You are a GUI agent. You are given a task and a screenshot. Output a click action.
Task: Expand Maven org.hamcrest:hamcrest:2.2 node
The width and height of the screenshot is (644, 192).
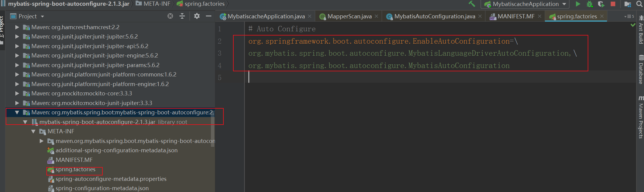pos(17,27)
